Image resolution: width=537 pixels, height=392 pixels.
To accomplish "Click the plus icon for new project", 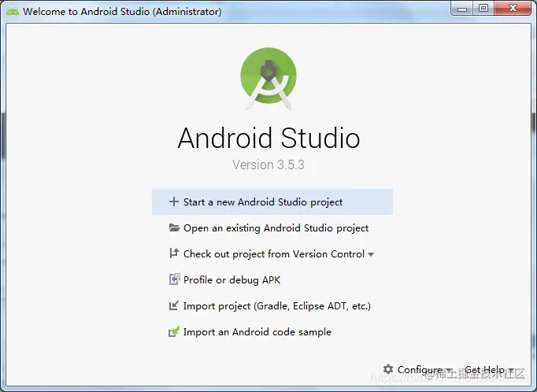I will 174,202.
